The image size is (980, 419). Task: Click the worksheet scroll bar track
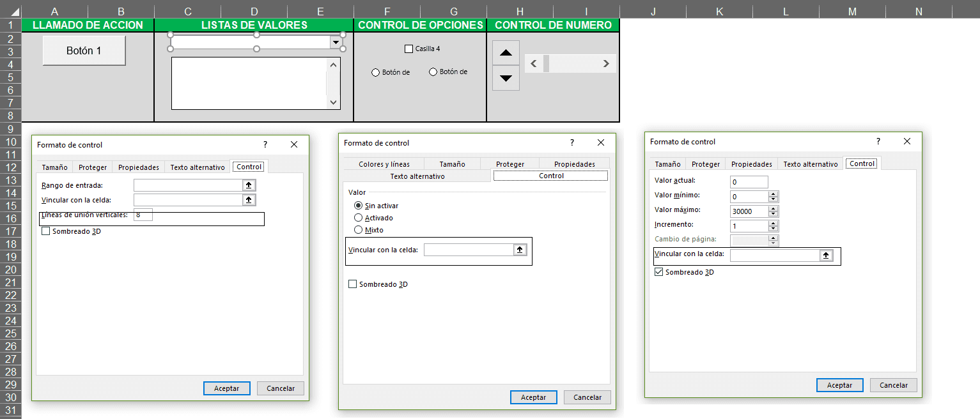[572, 63]
